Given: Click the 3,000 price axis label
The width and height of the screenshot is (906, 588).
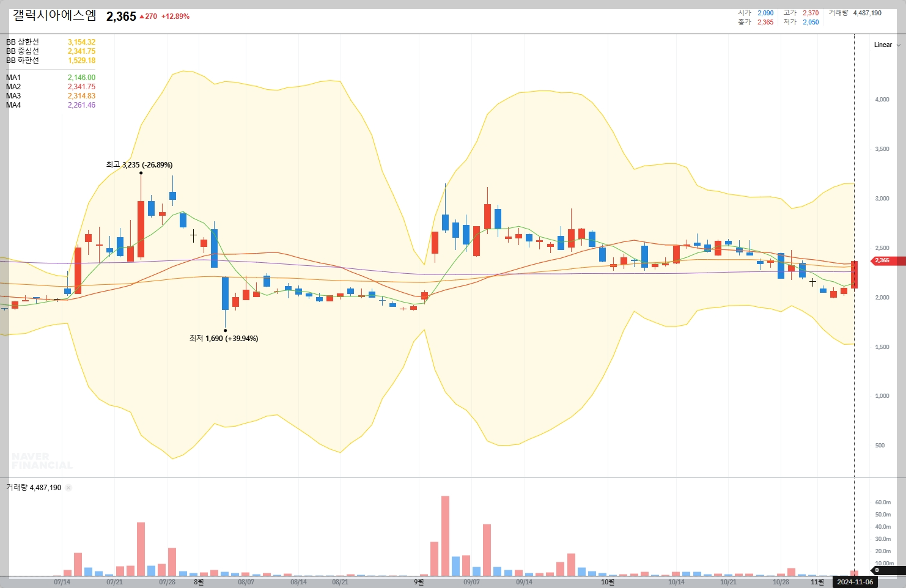Looking at the screenshot, I should point(882,198).
